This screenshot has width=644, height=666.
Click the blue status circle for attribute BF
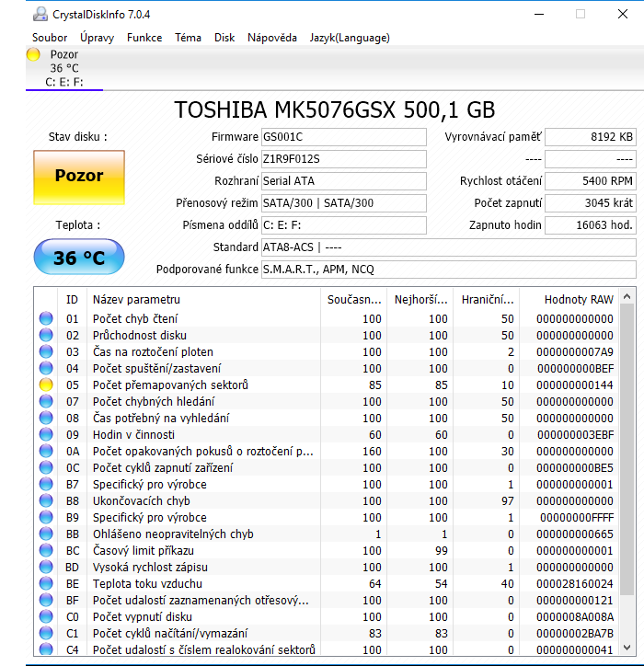(x=46, y=600)
